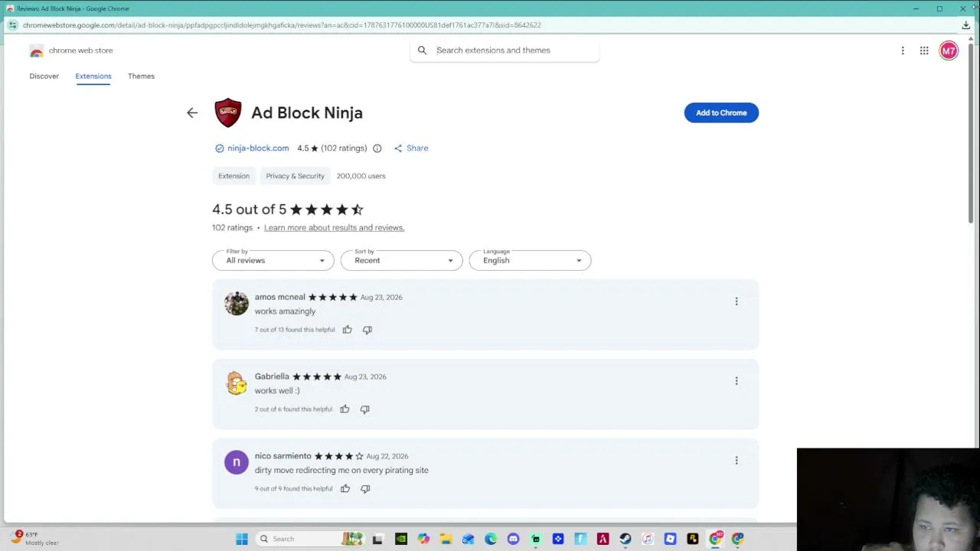Click amos mcneal's profile picture
This screenshot has width=980, height=551.
(237, 304)
